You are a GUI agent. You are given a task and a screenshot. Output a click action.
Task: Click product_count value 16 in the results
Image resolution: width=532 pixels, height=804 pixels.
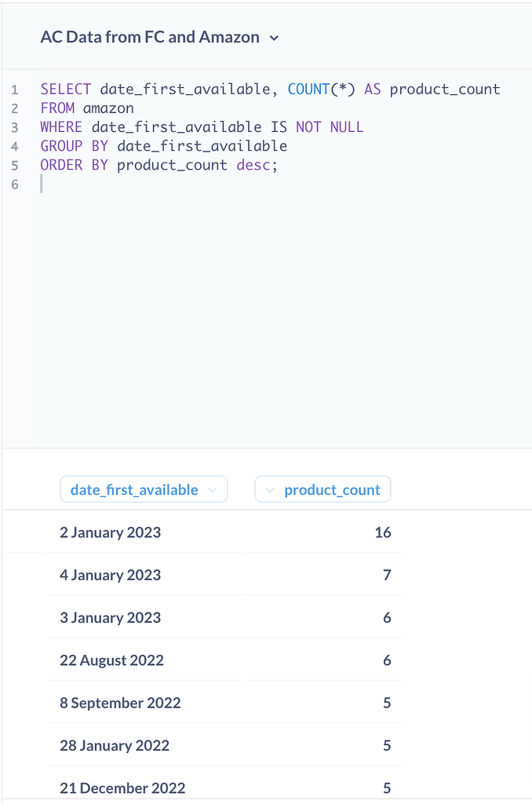[382, 532]
